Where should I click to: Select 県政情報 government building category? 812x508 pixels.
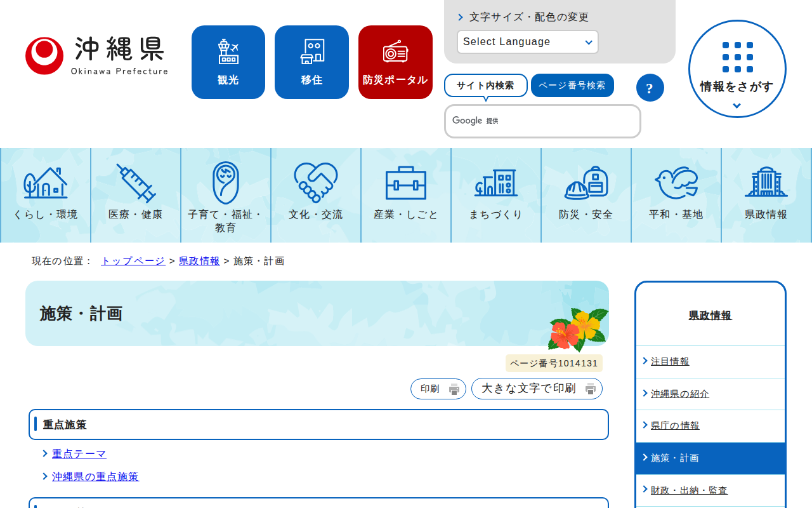coord(766,196)
